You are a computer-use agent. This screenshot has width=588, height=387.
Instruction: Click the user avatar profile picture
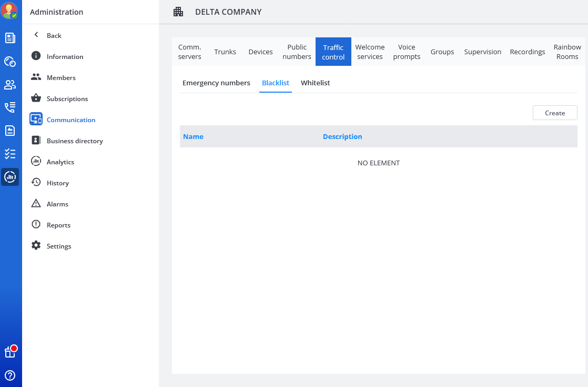point(9,11)
